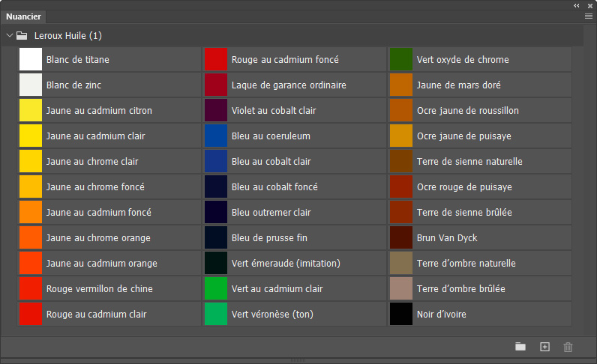Close the Nuancier panel

coord(590,6)
